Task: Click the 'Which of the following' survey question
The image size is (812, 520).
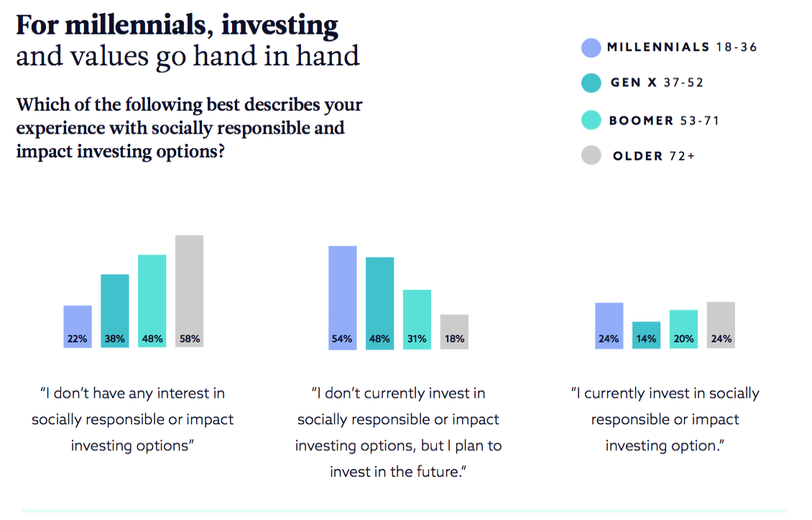Action: [190, 129]
